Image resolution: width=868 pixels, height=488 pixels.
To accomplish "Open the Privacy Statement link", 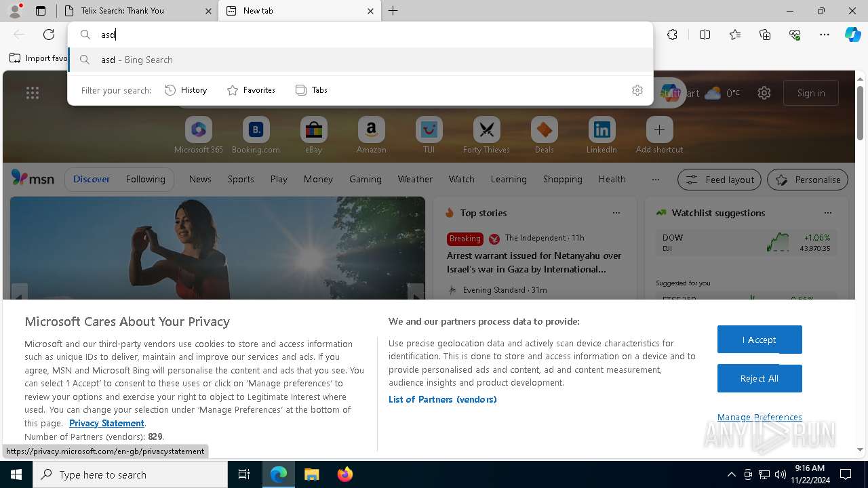I will (x=106, y=423).
